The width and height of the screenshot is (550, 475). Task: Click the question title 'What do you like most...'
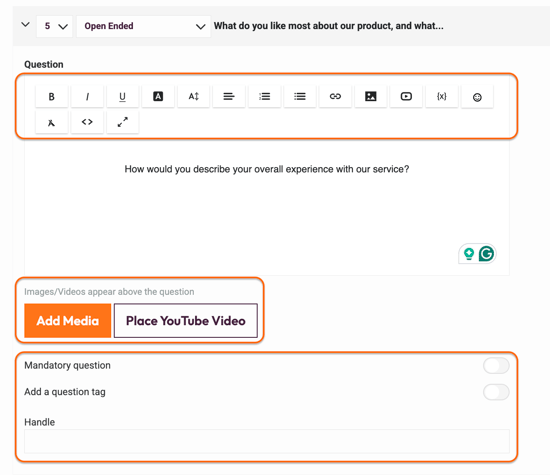[329, 26]
